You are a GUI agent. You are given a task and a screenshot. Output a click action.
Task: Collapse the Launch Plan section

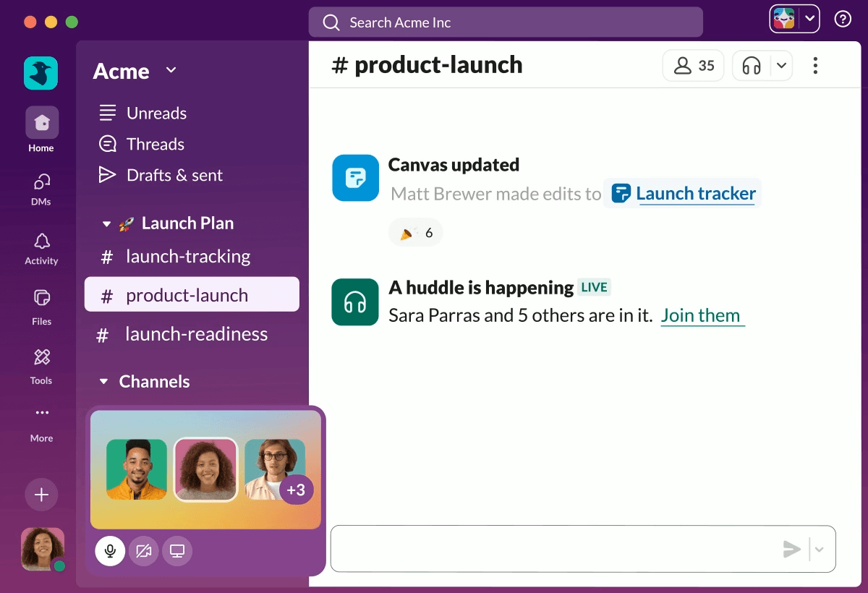[106, 224]
